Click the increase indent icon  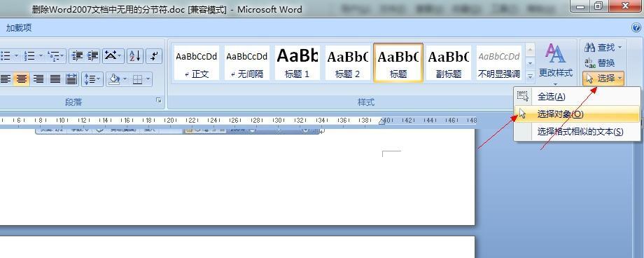(x=93, y=56)
